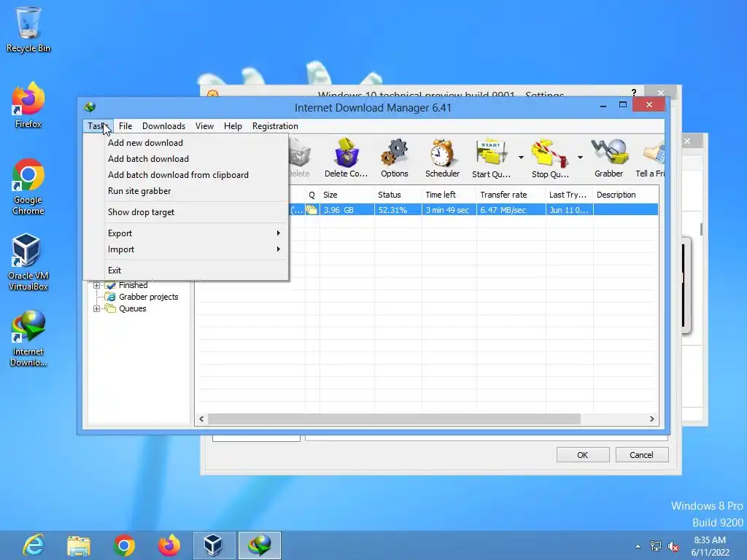The width and height of the screenshot is (747, 560).
Task: Sort by the Transfer rate column header
Action: 511,195
